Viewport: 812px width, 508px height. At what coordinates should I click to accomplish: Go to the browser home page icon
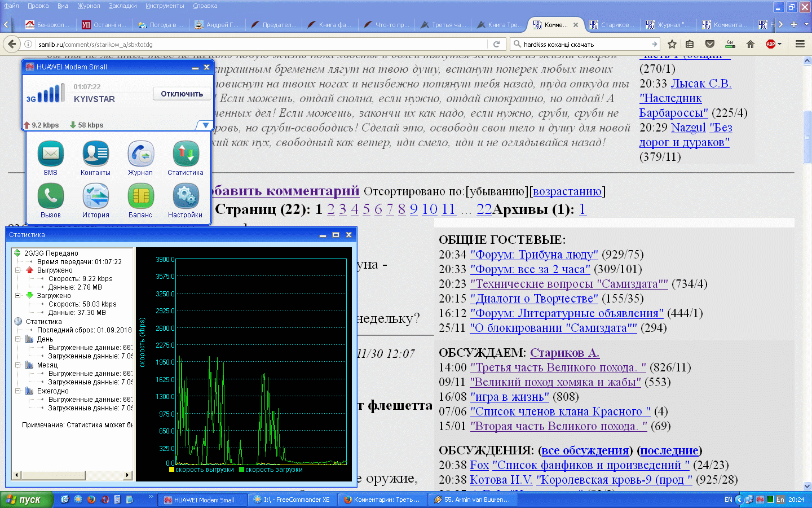pos(750,44)
